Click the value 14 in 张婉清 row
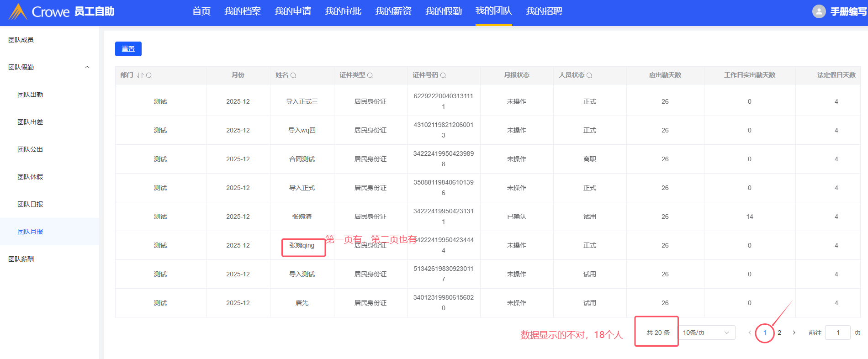The width and height of the screenshot is (868, 359). coord(750,216)
